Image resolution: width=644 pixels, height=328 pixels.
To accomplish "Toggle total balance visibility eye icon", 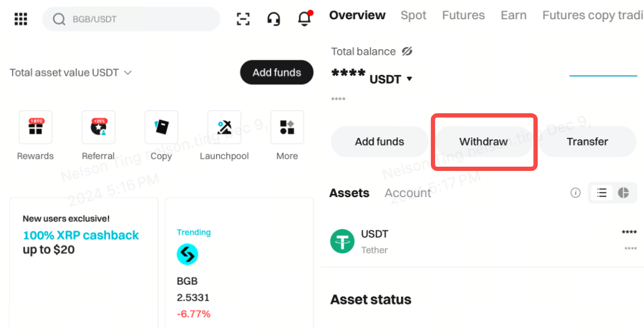I will pos(407,51).
